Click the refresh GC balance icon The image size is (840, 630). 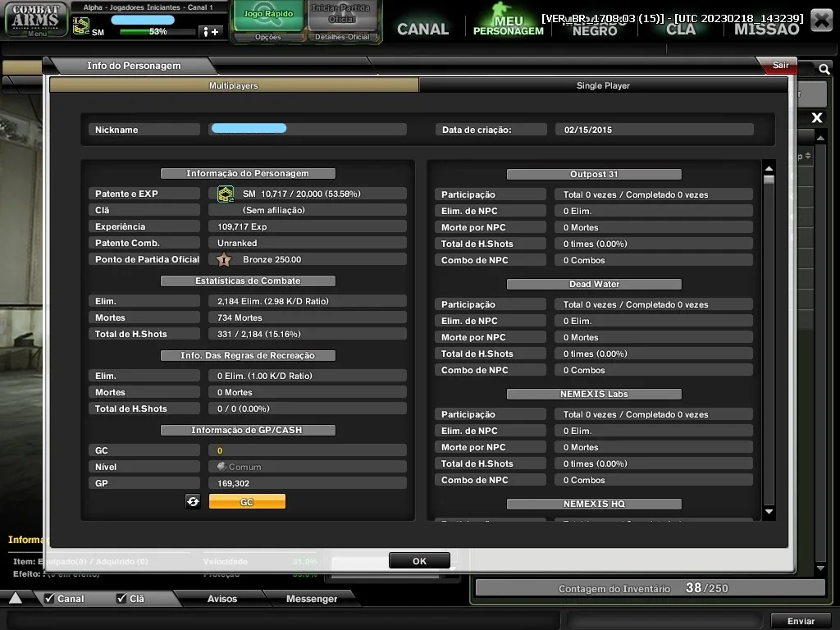(193, 501)
